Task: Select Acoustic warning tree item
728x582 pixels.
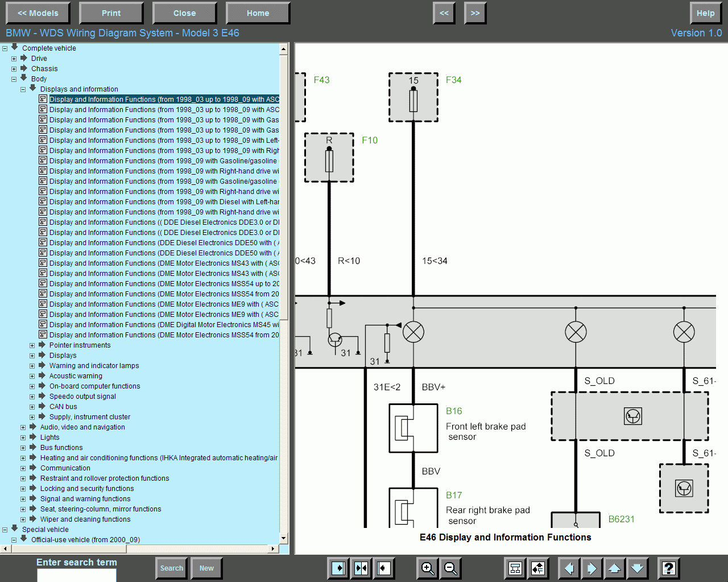Action: (x=76, y=376)
